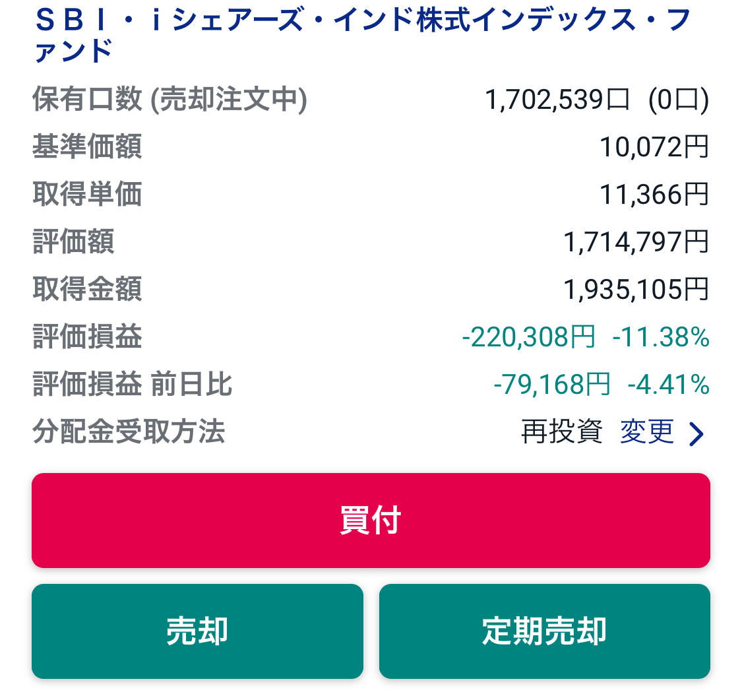The height and width of the screenshot is (700, 742).
Task: Click the -4.41% daily change percentage
Action: [668, 385]
